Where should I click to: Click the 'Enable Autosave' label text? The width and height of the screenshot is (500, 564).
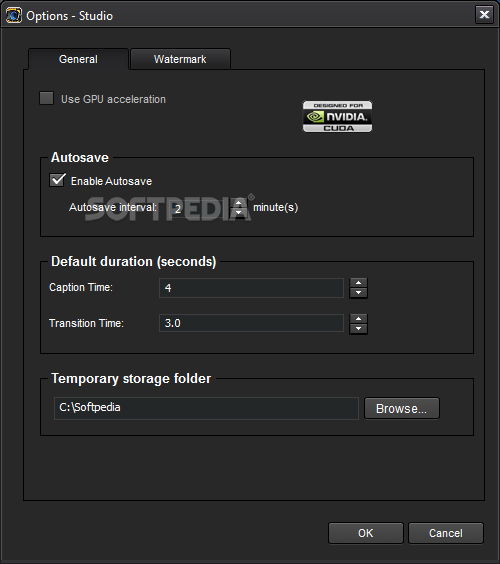(112, 181)
